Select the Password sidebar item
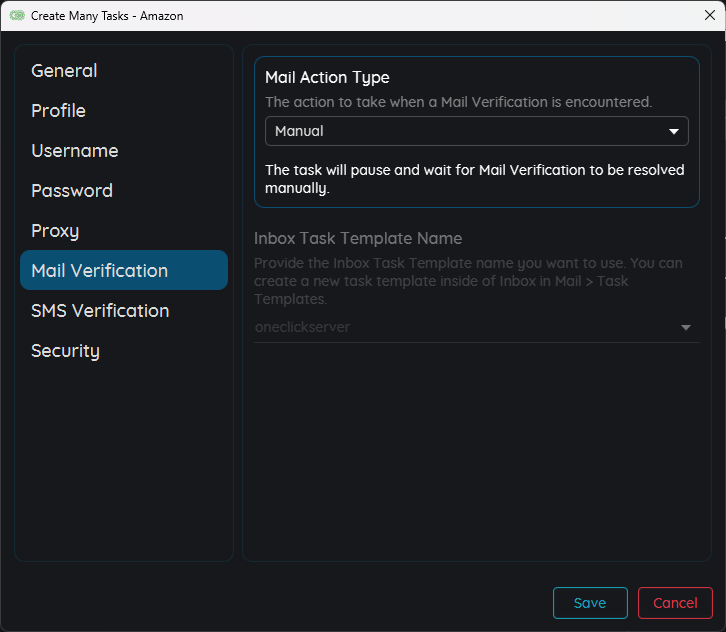The image size is (726, 632). point(72,191)
